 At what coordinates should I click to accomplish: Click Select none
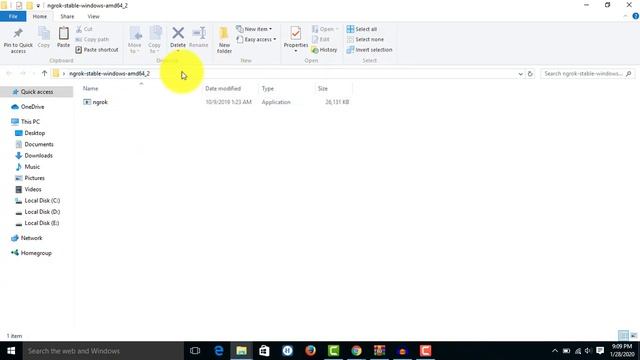[365, 39]
